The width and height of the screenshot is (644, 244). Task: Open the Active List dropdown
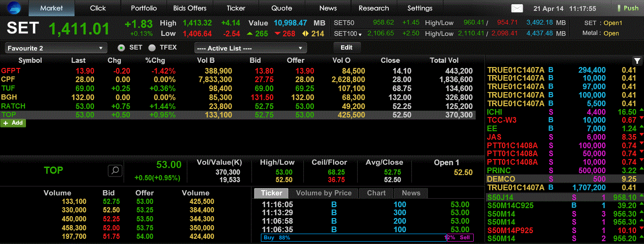(x=251, y=48)
